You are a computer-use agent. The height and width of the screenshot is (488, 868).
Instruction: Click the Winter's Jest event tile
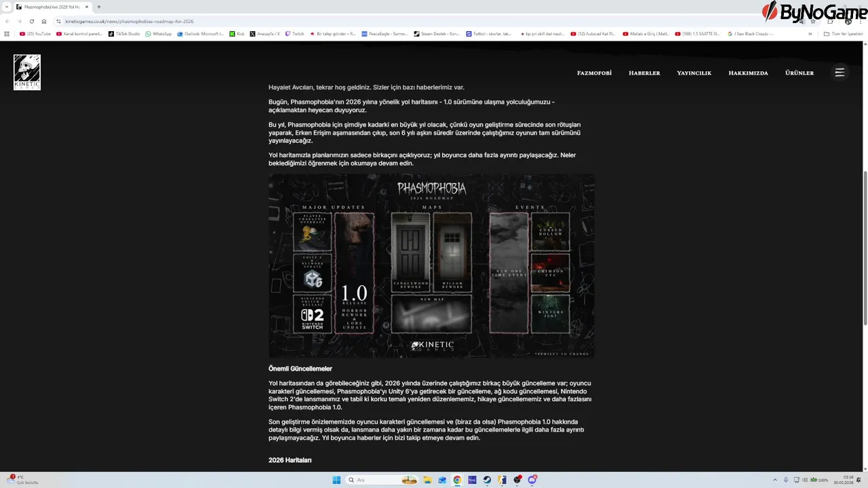point(550,314)
